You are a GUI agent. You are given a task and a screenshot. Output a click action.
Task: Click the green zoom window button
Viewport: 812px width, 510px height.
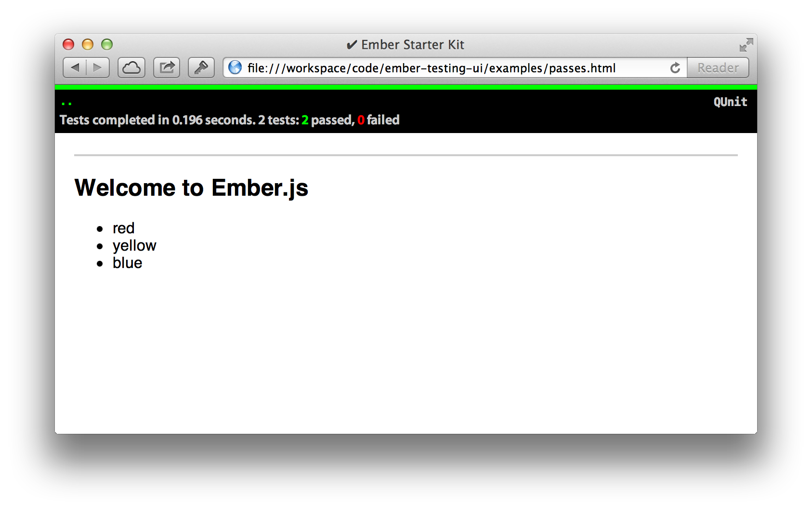[x=107, y=45]
